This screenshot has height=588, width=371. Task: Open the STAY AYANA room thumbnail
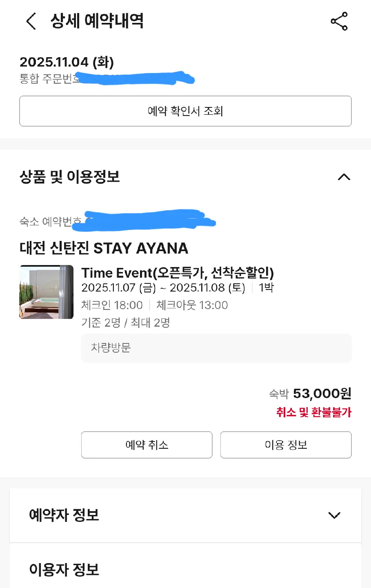coord(47,292)
